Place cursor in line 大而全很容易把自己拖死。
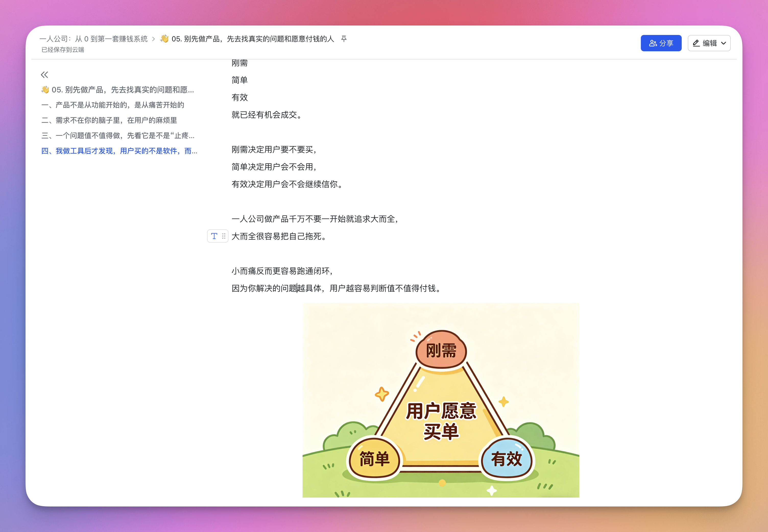Screen dimensions: 768x532 point(279,236)
